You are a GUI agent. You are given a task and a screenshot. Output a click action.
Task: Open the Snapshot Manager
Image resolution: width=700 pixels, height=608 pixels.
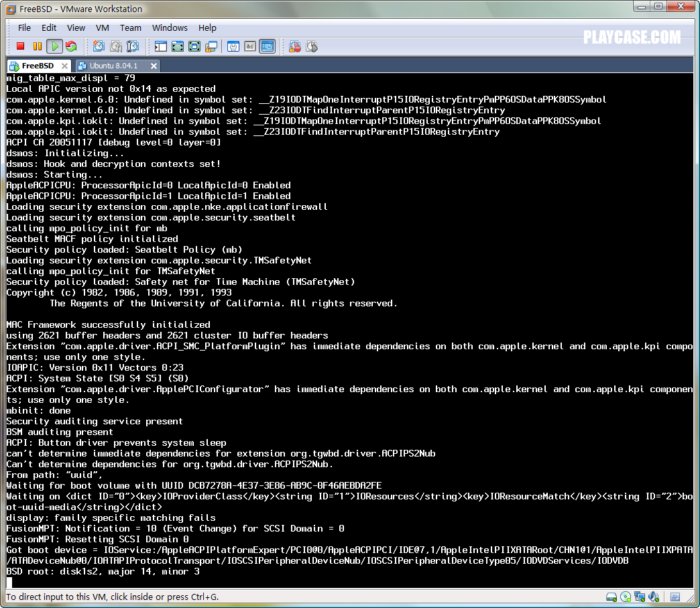[x=133, y=46]
